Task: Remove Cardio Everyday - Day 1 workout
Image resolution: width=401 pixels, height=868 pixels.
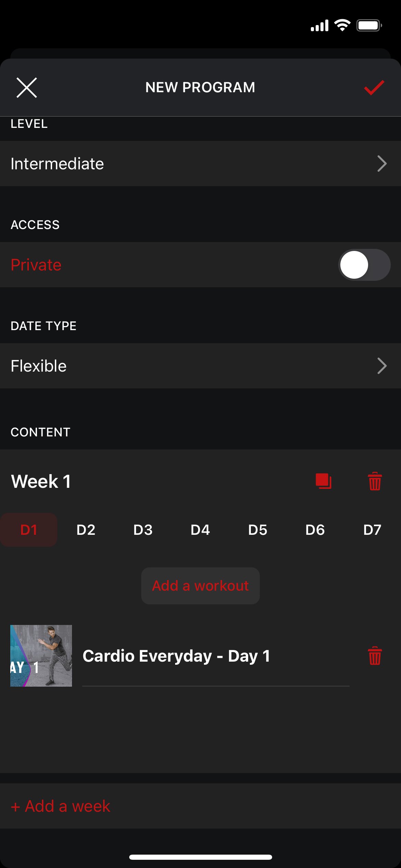Action: 375,656
